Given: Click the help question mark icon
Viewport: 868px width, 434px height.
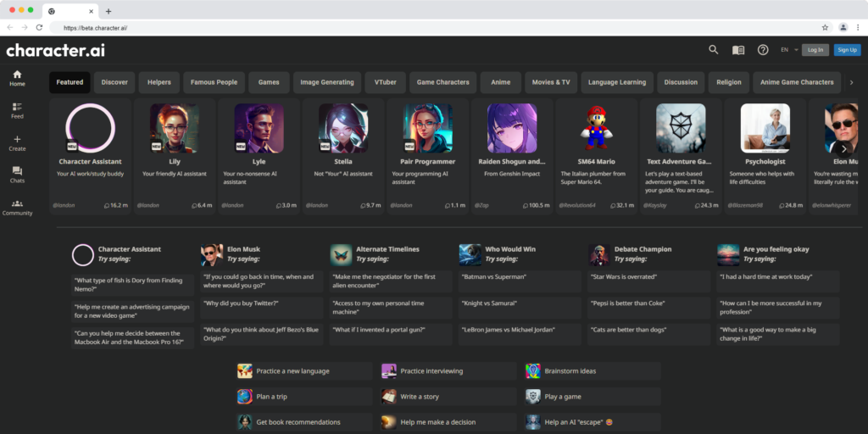Looking at the screenshot, I should tap(763, 50).
